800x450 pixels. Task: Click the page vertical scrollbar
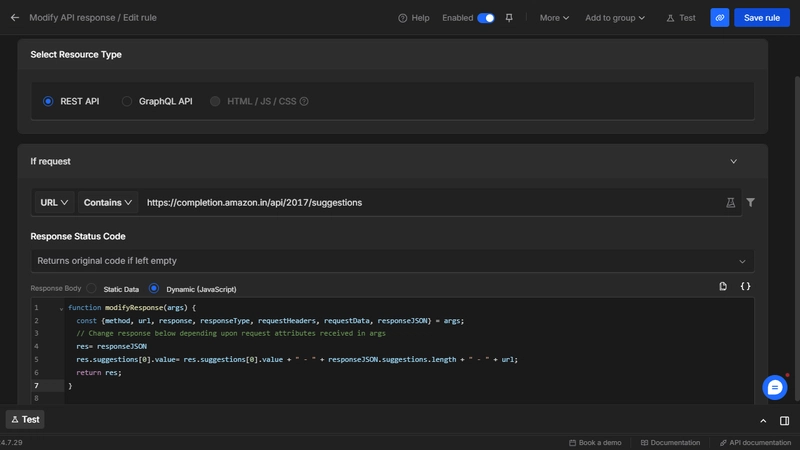click(797, 240)
